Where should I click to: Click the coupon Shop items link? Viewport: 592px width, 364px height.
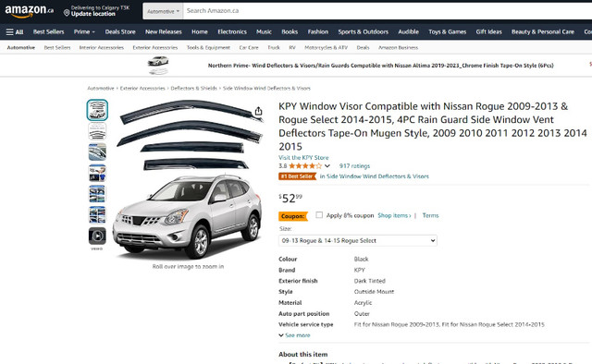pos(394,216)
